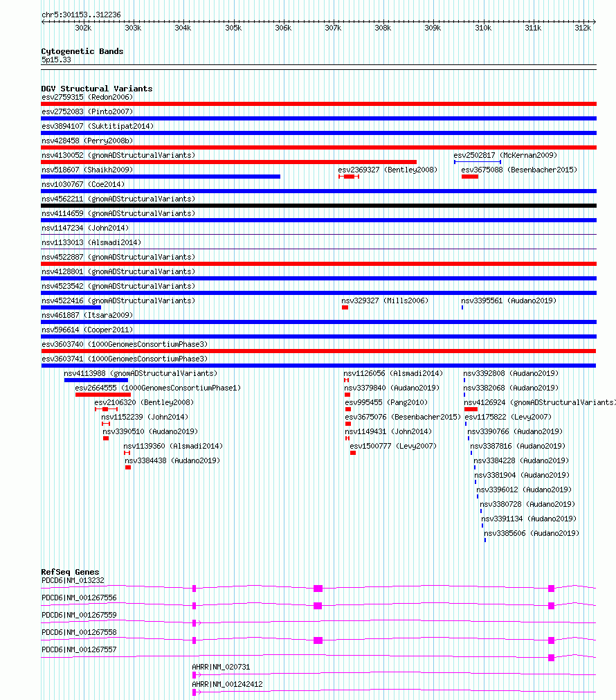Select the nsv4522887 gnomAD variant label
Viewport: 616px width, 700px height.
(x=118, y=257)
